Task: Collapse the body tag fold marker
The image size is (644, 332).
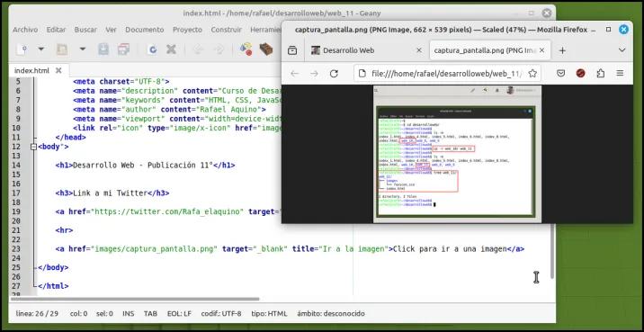Action: [33, 147]
